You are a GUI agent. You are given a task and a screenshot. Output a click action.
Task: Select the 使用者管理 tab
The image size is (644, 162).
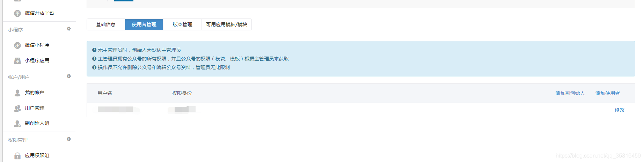[144, 24]
